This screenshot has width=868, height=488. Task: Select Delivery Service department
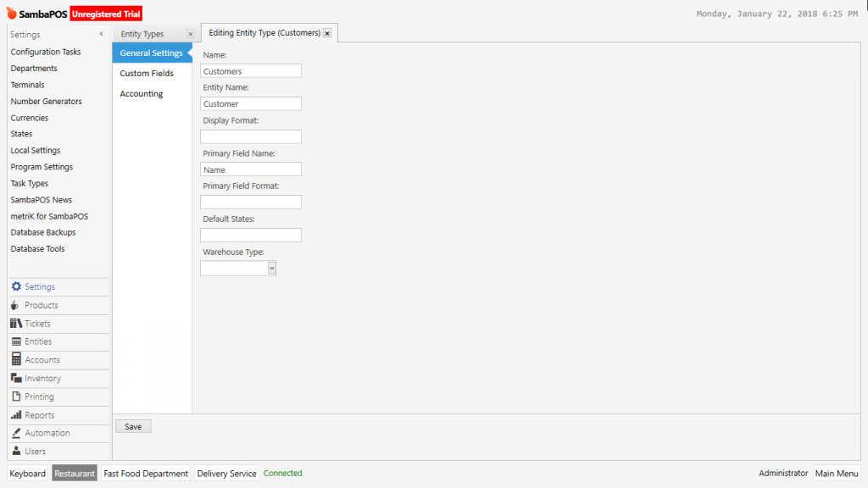(226, 474)
